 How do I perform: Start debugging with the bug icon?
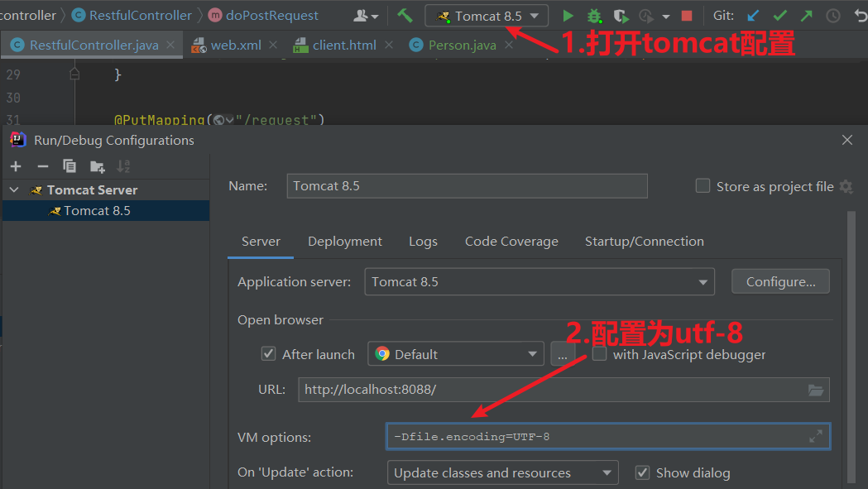pyautogui.click(x=594, y=16)
